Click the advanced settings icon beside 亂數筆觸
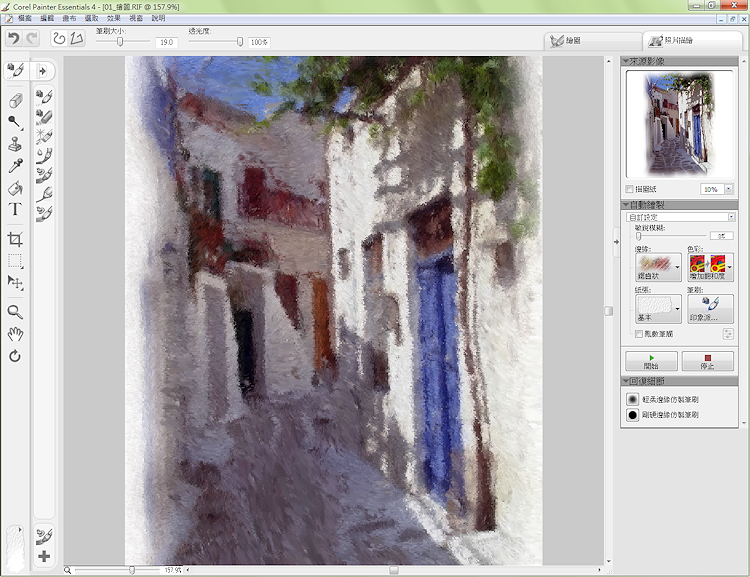Viewport: 750px width, 577px height. pos(728,334)
